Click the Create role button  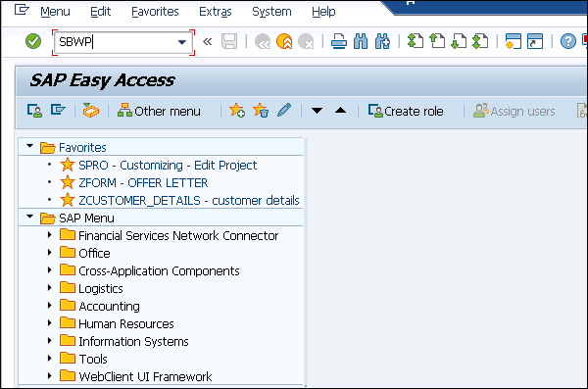point(406,111)
